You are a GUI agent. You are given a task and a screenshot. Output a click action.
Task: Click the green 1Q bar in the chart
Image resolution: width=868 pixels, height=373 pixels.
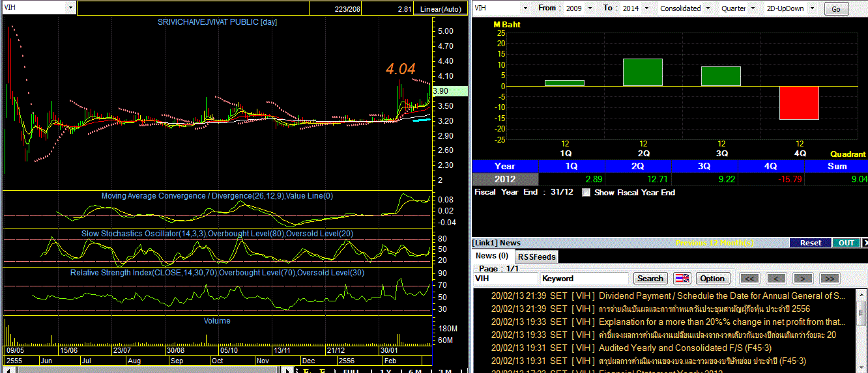[x=564, y=83]
